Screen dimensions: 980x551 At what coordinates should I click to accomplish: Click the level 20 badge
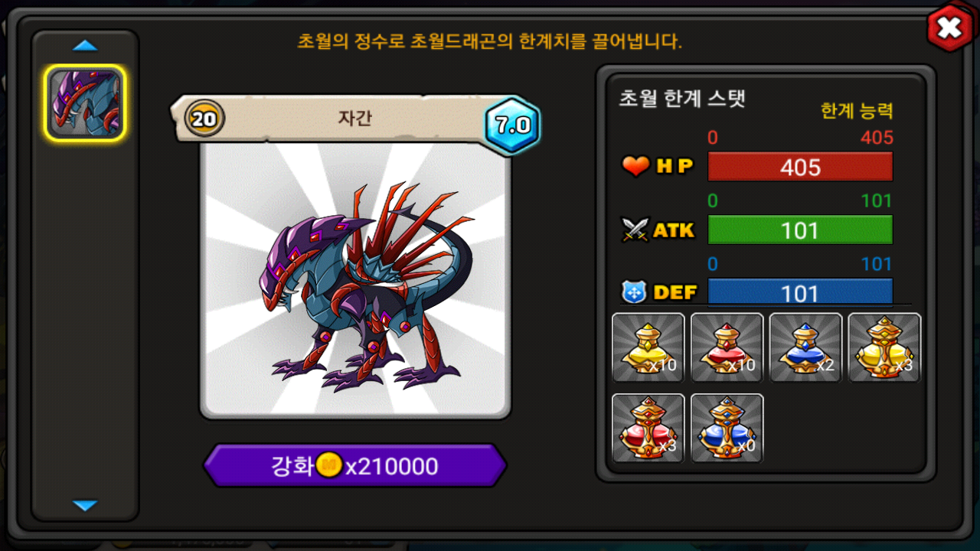204,119
